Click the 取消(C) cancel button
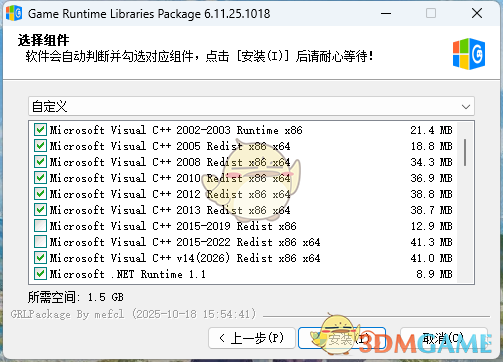The width and height of the screenshot is (503, 362). 443,338
